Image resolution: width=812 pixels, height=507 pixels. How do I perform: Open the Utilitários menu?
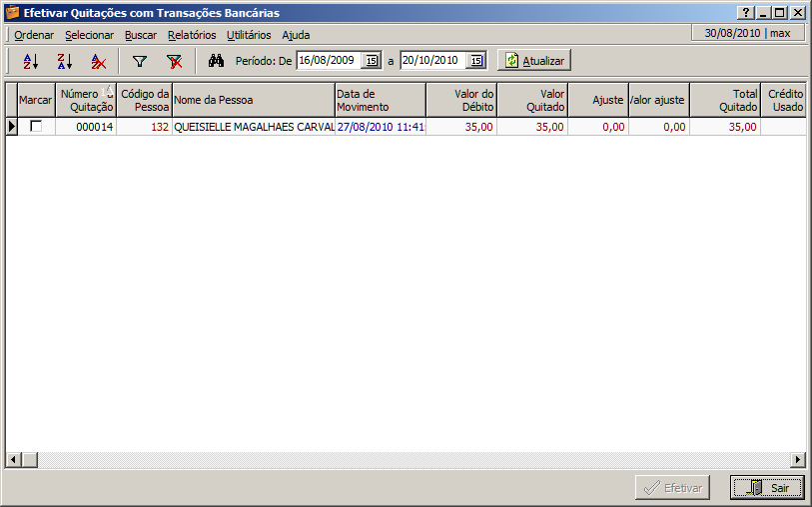[249, 35]
